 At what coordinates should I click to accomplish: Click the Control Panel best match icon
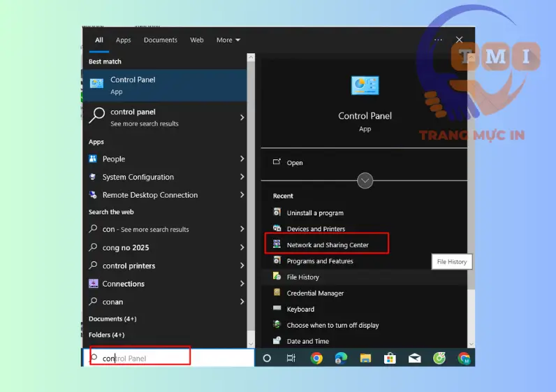tap(96, 85)
